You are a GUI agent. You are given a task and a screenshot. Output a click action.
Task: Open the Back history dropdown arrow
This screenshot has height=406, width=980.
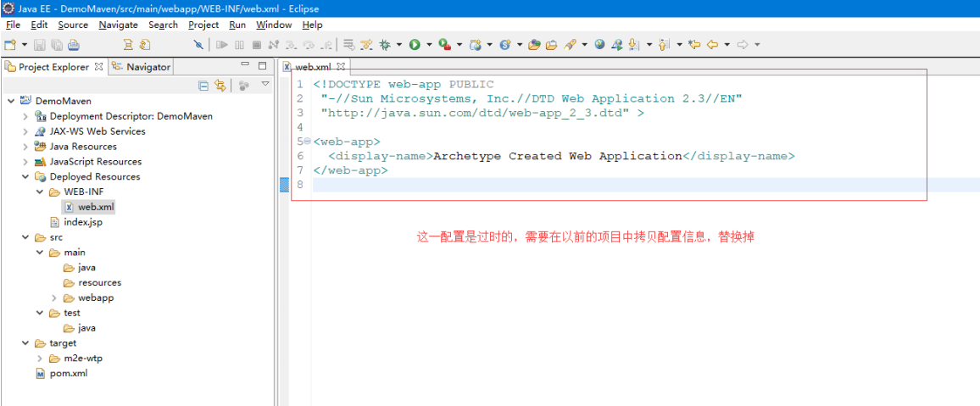727,44
